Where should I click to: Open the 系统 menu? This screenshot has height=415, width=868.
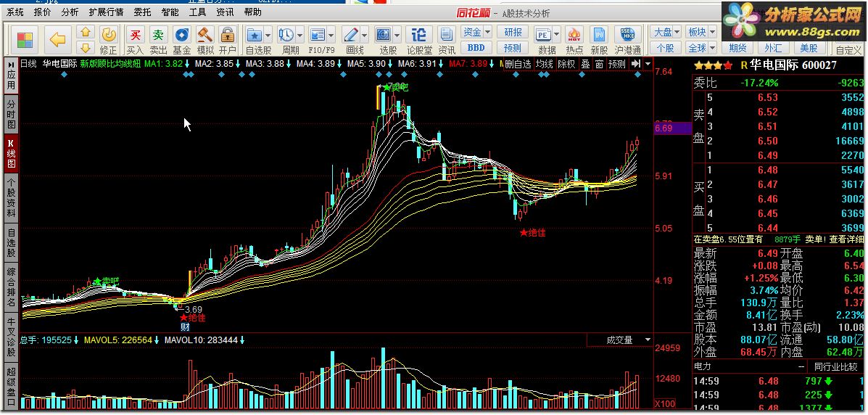click(15, 12)
